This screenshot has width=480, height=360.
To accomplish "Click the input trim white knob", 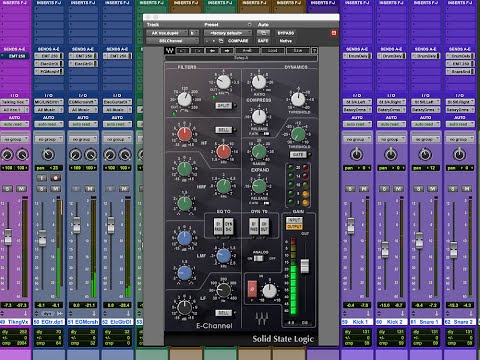I will tap(269, 291).
